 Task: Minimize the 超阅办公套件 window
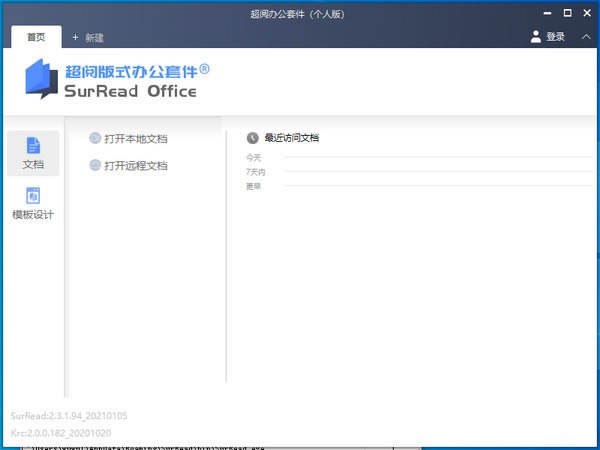click(x=548, y=13)
